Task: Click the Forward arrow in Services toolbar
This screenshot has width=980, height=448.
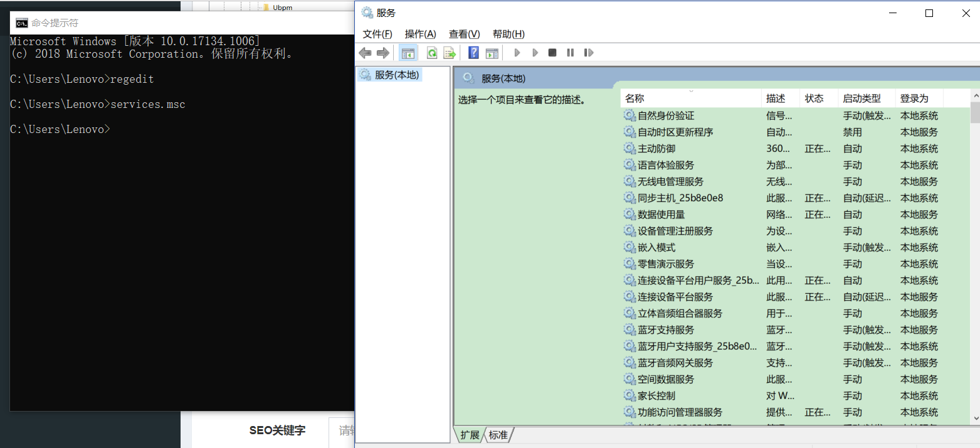Action: click(x=382, y=53)
